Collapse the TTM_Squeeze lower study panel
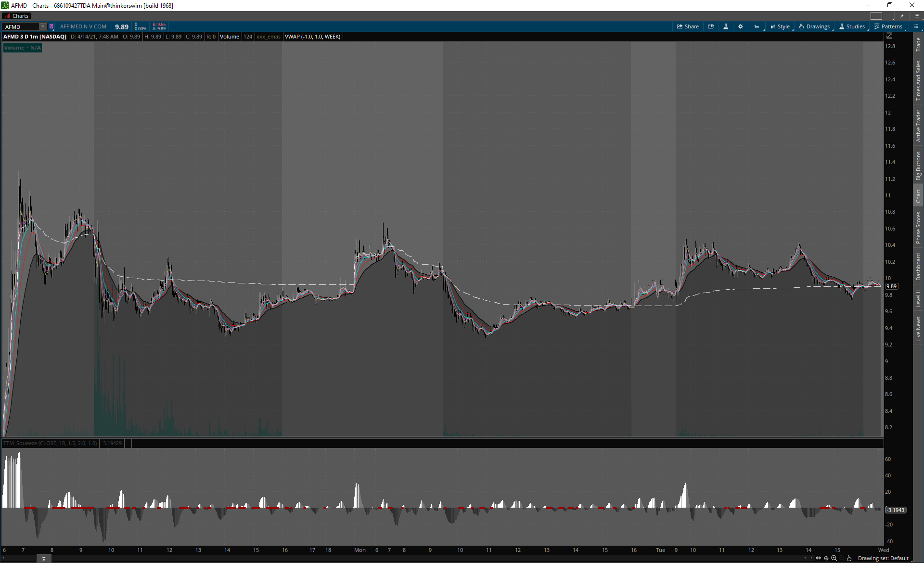Viewport: 924px width, 563px height. coord(44,558)
